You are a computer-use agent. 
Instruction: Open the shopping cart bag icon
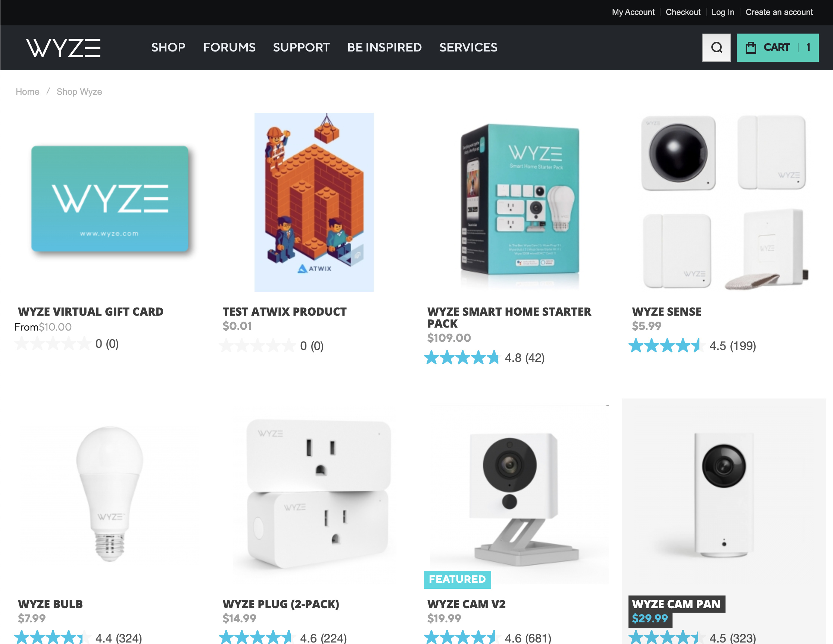tap(751, 48)
